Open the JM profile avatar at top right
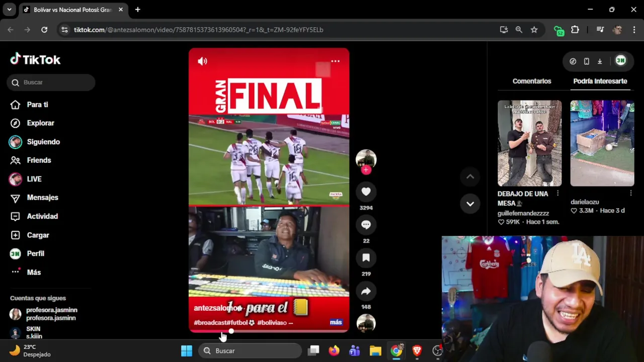Image resolution: width=644 pixels, height=362 pixels. tap(620, 61)
